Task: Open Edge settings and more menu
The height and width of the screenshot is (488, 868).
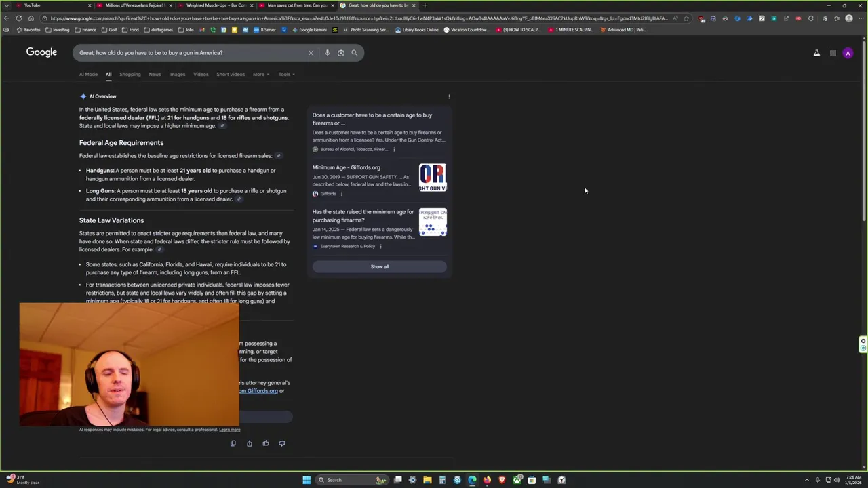Action: coord(861,18)
